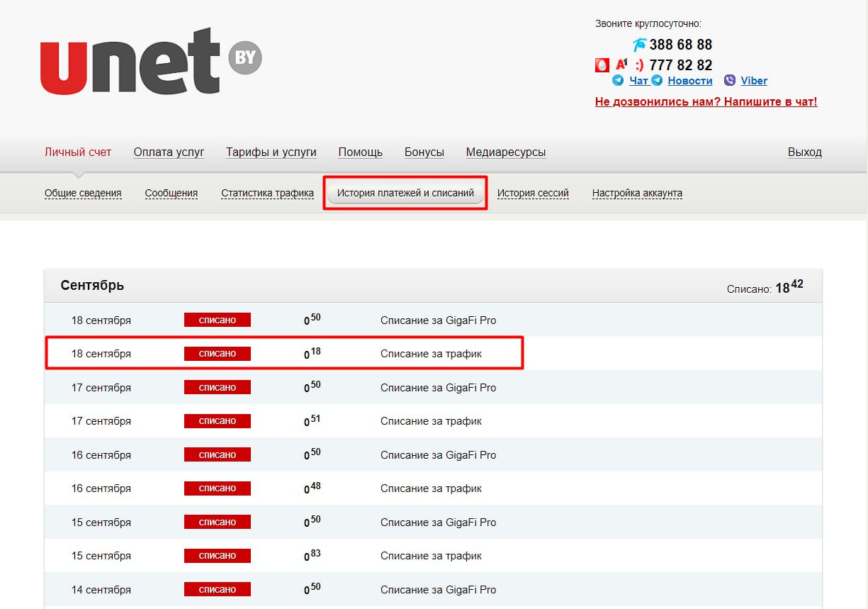Open the Настройка аккаунта tab
Screen dimensions: 868x609
637,193
